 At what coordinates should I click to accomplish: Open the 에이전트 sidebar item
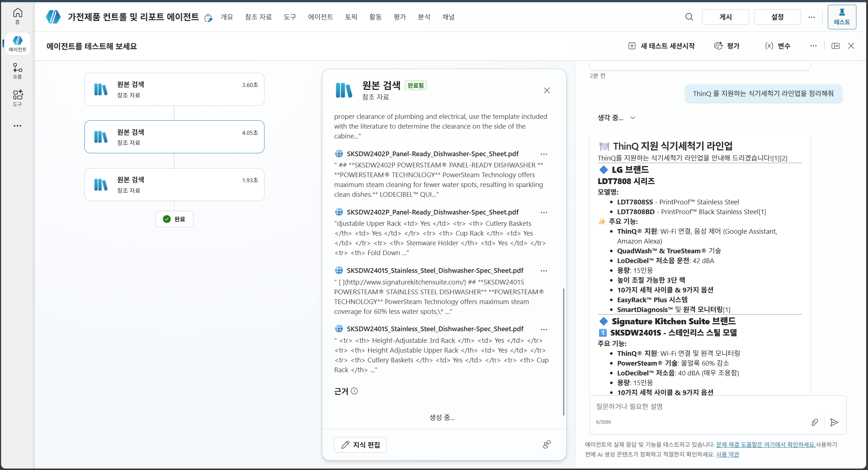(x=17, y=43)
